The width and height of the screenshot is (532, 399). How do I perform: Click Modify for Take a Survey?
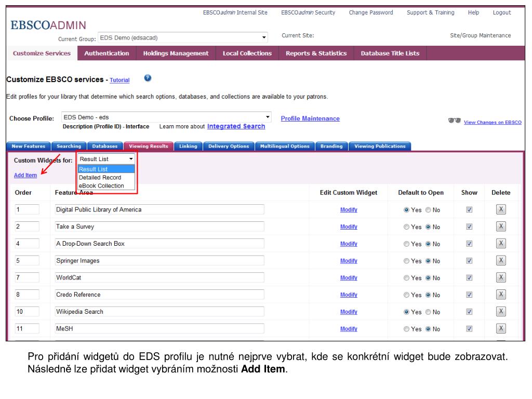[x=349, y=227]
